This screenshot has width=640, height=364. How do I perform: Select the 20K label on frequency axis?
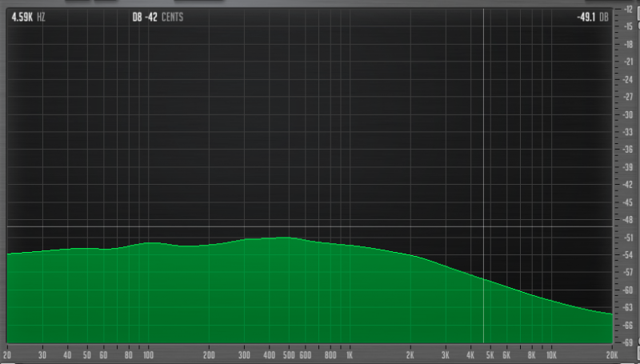click(x=612, y=354)
